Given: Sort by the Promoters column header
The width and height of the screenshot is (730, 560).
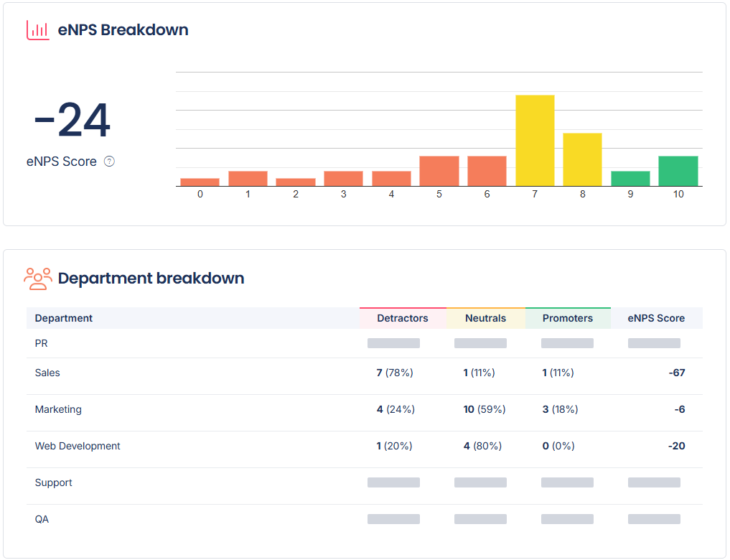Looking at the screenshot, I should click(x=567, y=318).
